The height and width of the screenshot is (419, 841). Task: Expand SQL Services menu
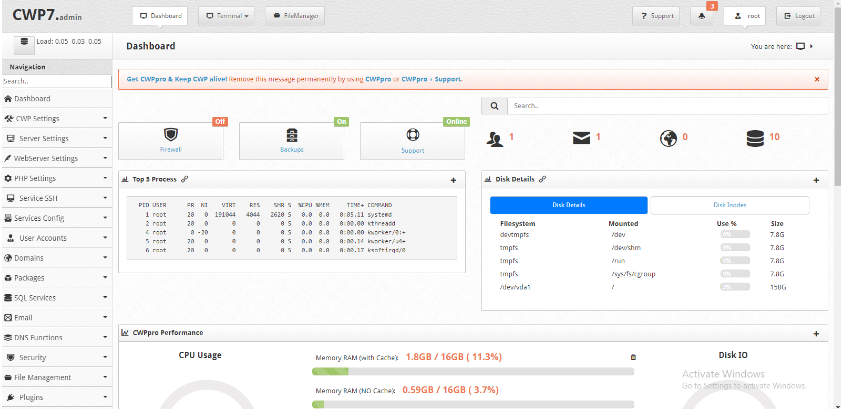[x=56, y=298]
